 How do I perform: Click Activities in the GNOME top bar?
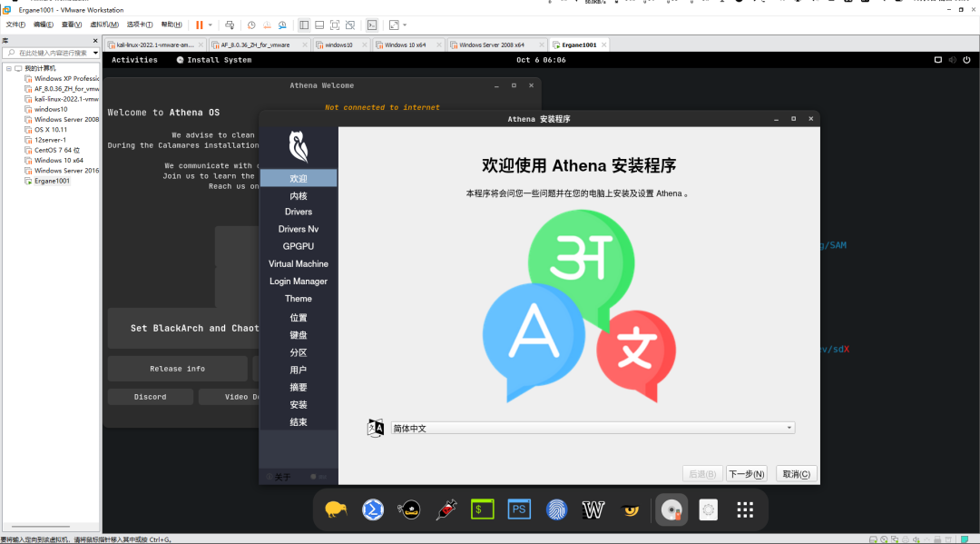(x=134, y=60)
